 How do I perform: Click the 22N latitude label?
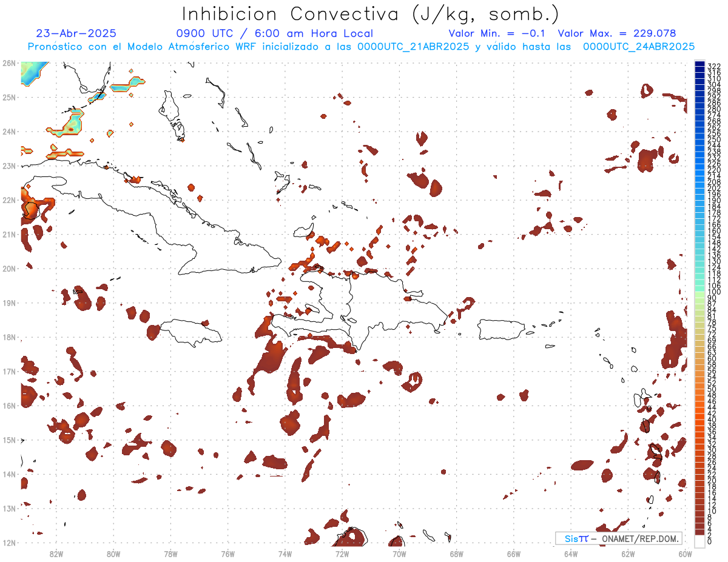pos(8,200)
